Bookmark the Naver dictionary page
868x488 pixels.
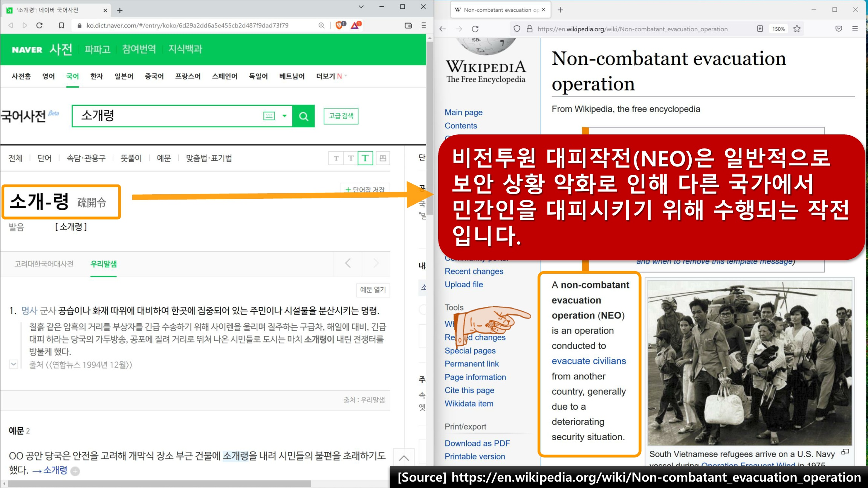pyautogui.click(x=61, y=25)
